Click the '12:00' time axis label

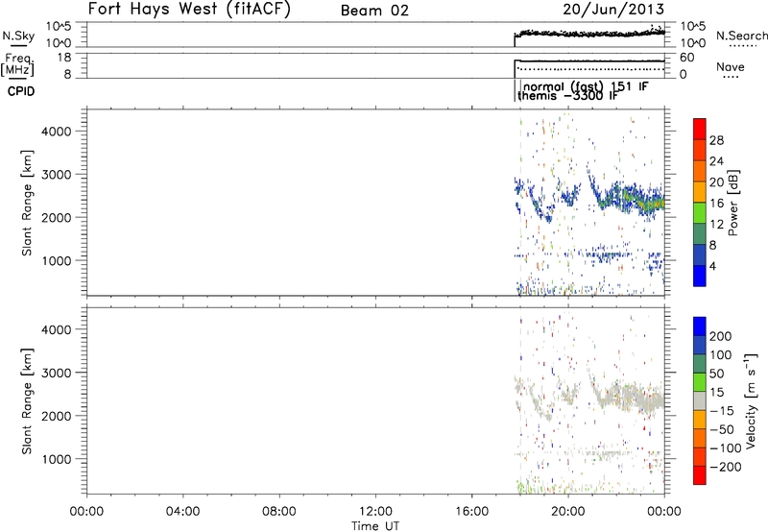(375, 512)
